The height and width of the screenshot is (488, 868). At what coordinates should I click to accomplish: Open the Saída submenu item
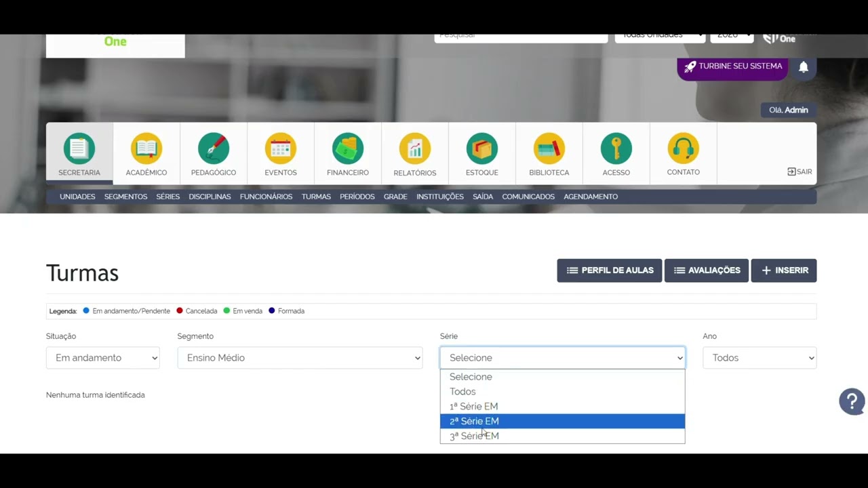tap(483, 197)
